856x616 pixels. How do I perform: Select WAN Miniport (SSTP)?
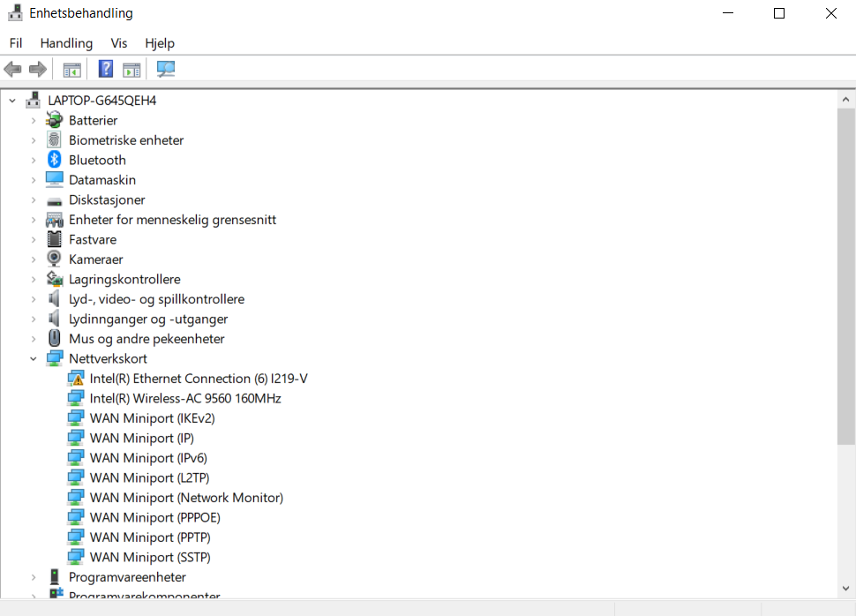coord(150,557)
